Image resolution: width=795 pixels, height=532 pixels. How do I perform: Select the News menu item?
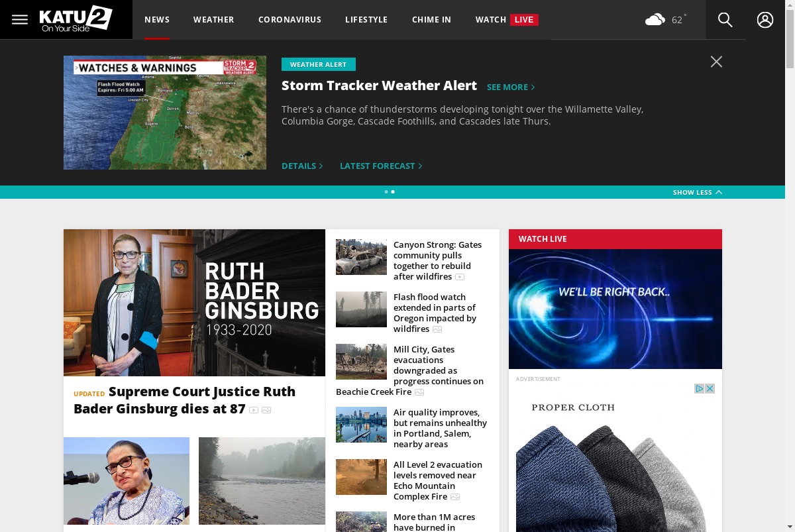(157, 20)
